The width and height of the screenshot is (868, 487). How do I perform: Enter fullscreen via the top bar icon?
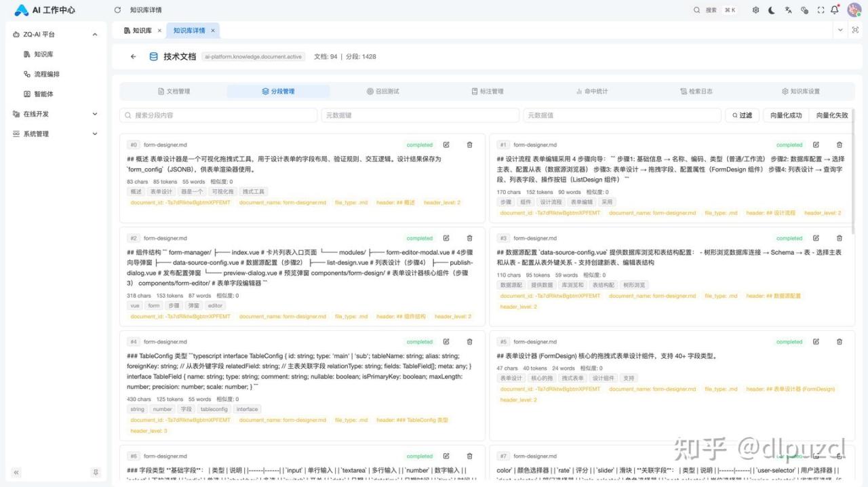821,10
